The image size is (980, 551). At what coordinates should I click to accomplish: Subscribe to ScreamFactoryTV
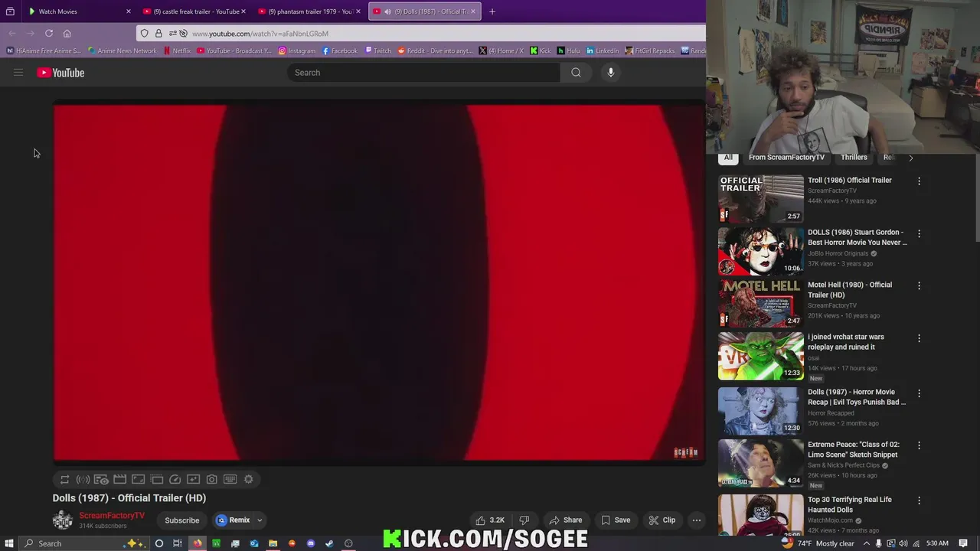182,520
